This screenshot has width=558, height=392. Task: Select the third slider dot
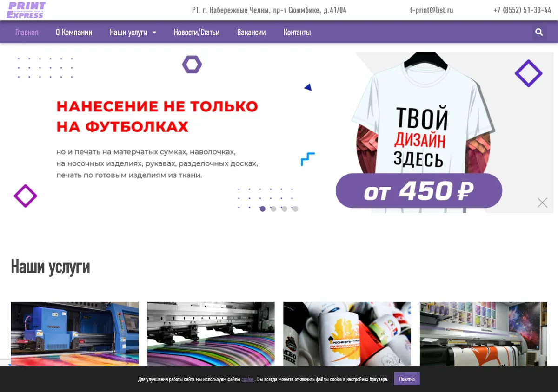tap(284, 209)
